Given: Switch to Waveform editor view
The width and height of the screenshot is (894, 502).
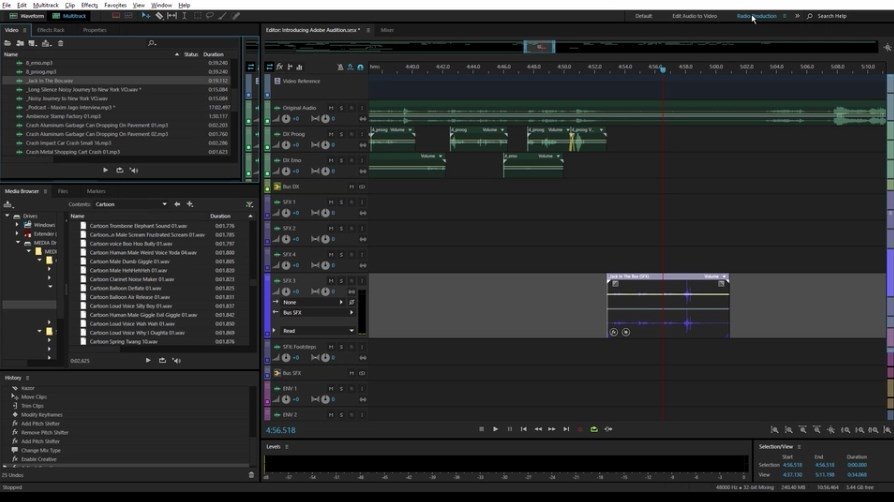Looking at the screenshot, I should [x=31, y=16].
